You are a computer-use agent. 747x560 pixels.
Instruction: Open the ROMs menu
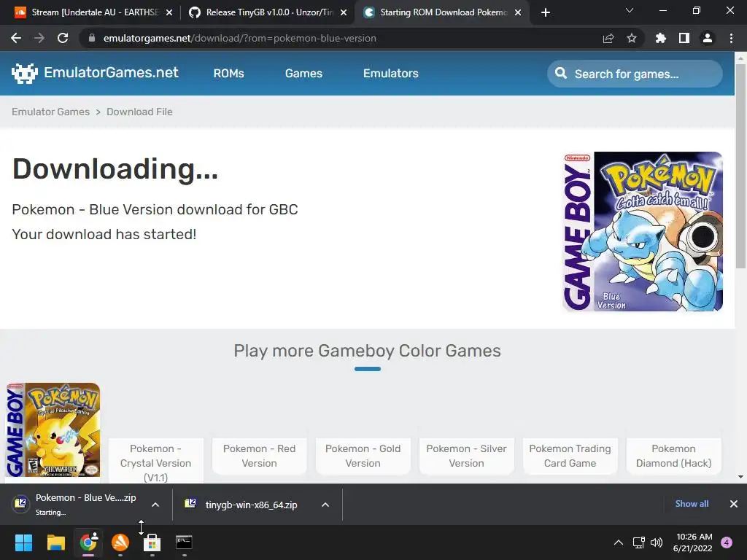228,74
